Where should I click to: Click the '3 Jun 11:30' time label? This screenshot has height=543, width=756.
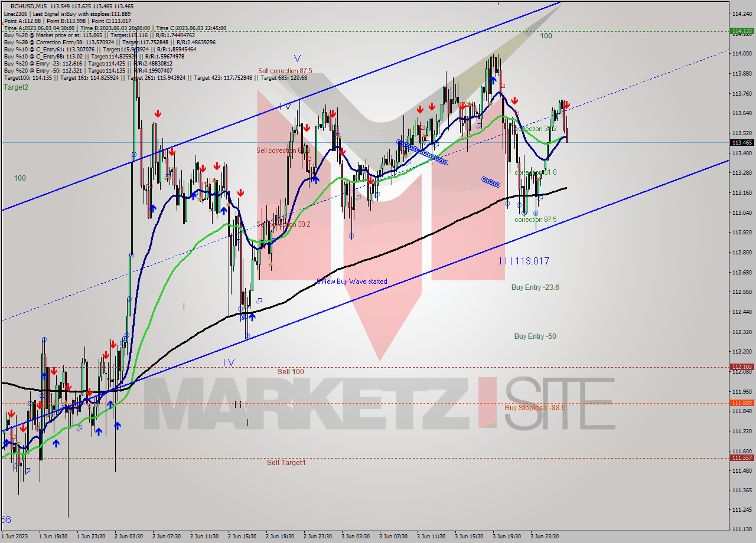[431, 537]
